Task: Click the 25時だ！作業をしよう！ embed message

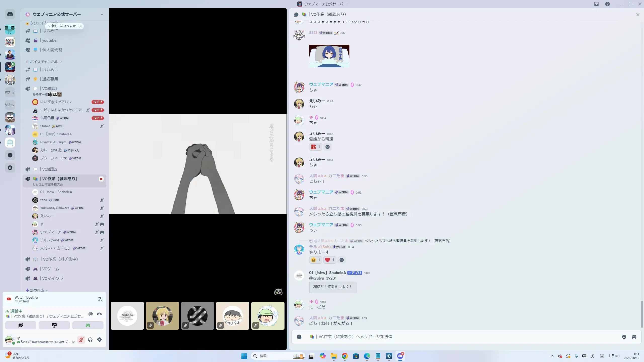Action: (332, 287)
